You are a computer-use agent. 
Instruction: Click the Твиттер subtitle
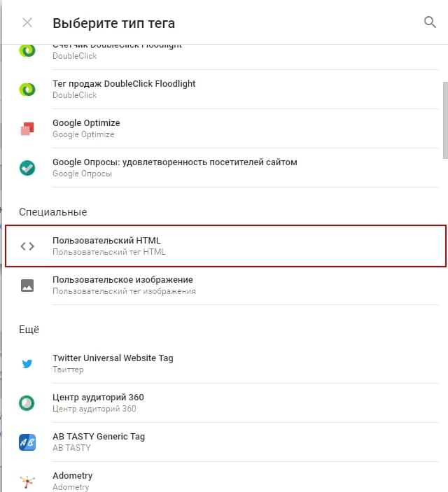[x=68, y=370]
